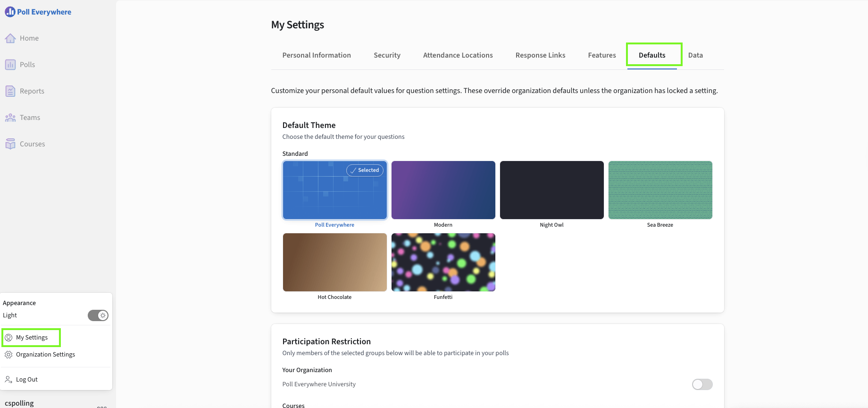Enable the Poll Everywhere University restriction toggle
The image size is (868, 408).
coord(702,384)
